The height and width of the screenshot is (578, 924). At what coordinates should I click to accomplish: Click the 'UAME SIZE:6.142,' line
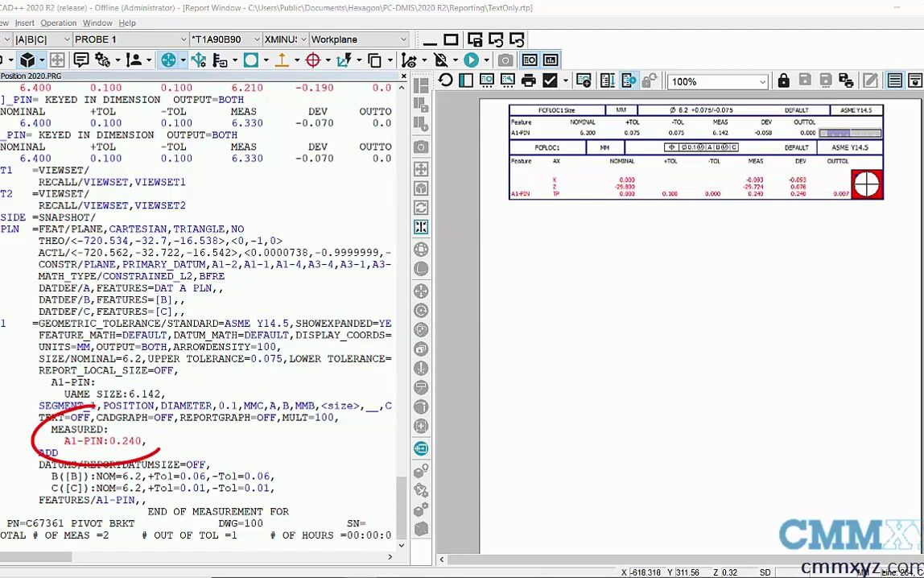coord(115,394)
